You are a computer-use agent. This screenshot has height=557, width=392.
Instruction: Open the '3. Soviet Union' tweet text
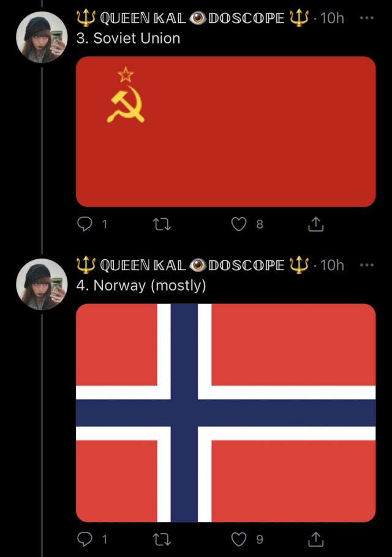[x=128, y=38]
